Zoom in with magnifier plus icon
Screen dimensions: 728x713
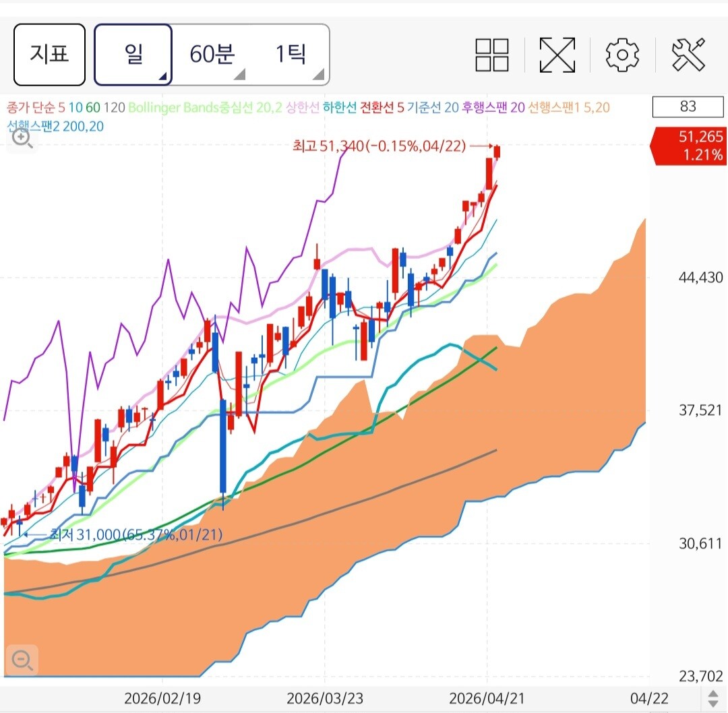[22, 139]
